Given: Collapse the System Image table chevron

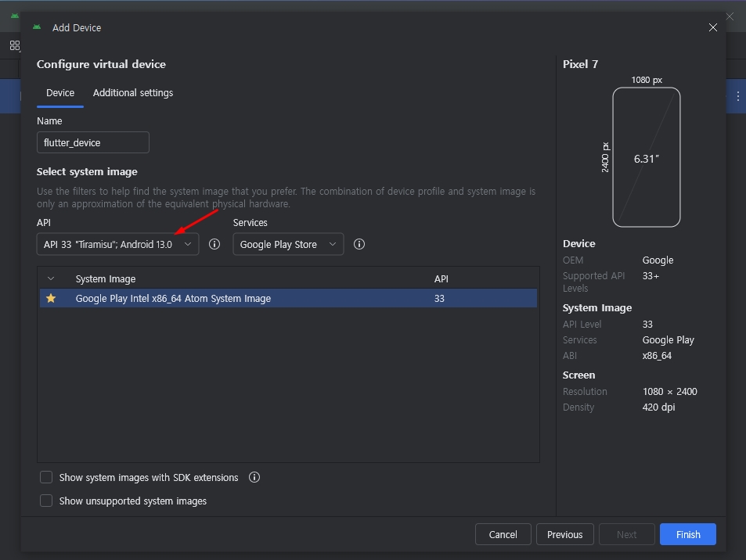Looking at the screenshot, I should pyautogui.click(x=51, y=278).
